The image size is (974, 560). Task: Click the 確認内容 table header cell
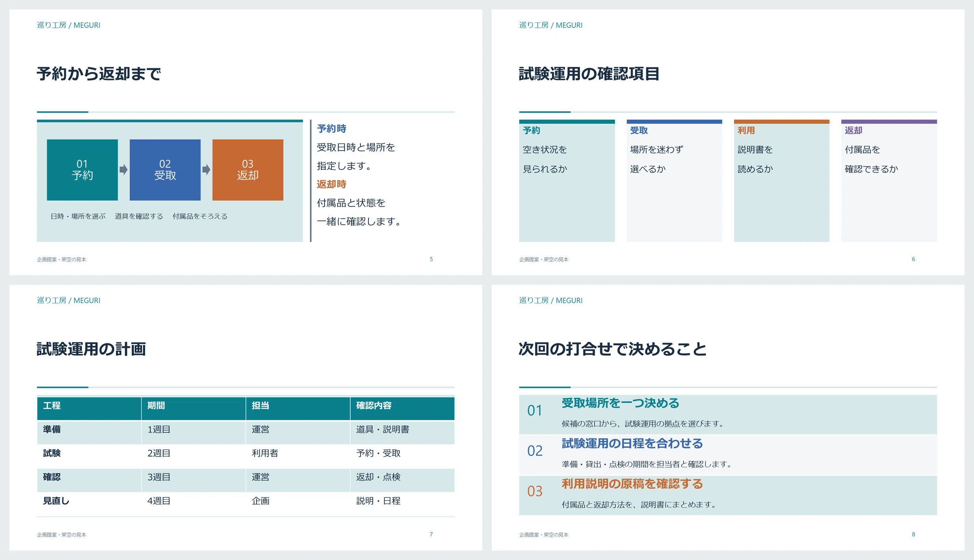pos(402,408)
